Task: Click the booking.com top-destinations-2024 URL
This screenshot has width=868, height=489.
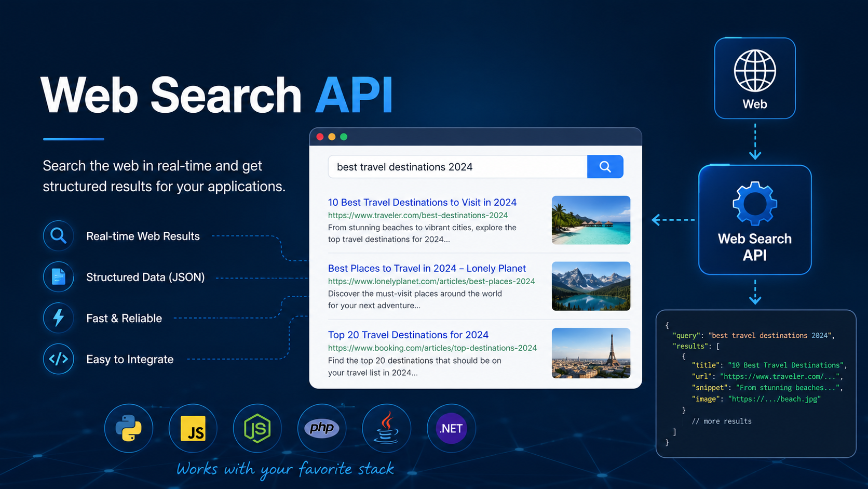Action: [432, 348]
